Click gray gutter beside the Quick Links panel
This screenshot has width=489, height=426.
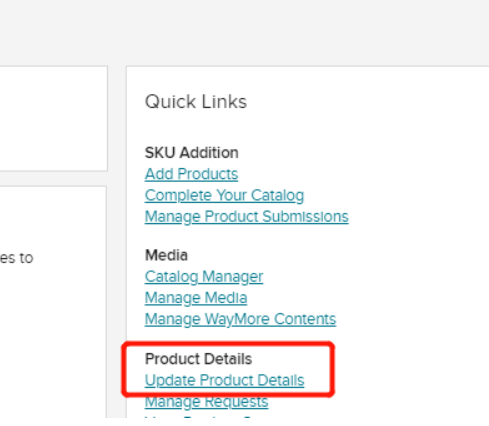pos(117,233)
